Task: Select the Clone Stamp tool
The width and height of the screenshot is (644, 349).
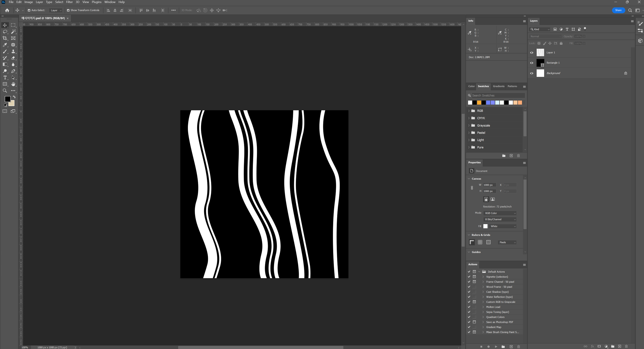Action: pos(13,51)
